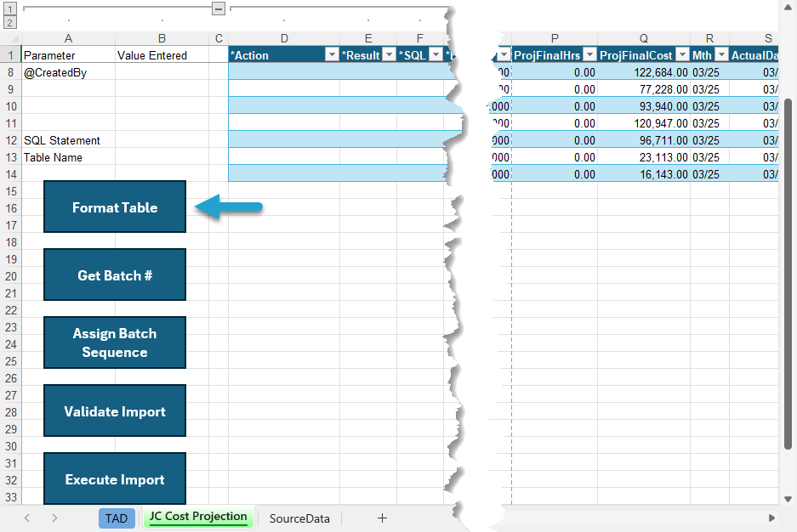Select row 1 header
Viewport: 797px width, 532px height.
pyautogui.click(x=11, y=55)
